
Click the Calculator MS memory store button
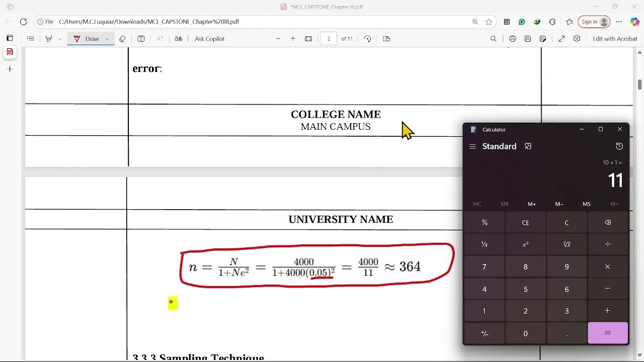587,204
